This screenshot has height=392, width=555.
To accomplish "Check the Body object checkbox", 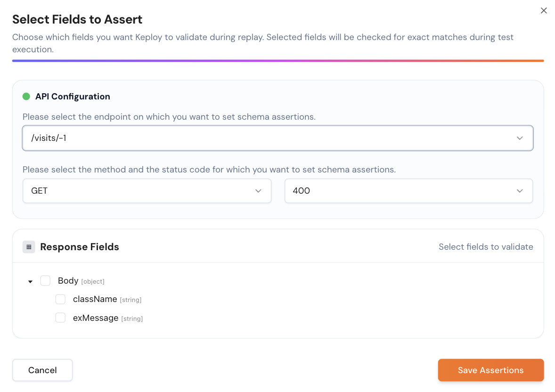I will [x=45, y=281].
